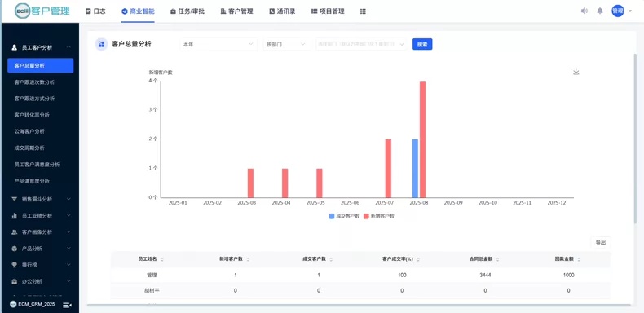Open the 本年 time range dropdown
Screen dimensions: 644x313
coord(219,44)
